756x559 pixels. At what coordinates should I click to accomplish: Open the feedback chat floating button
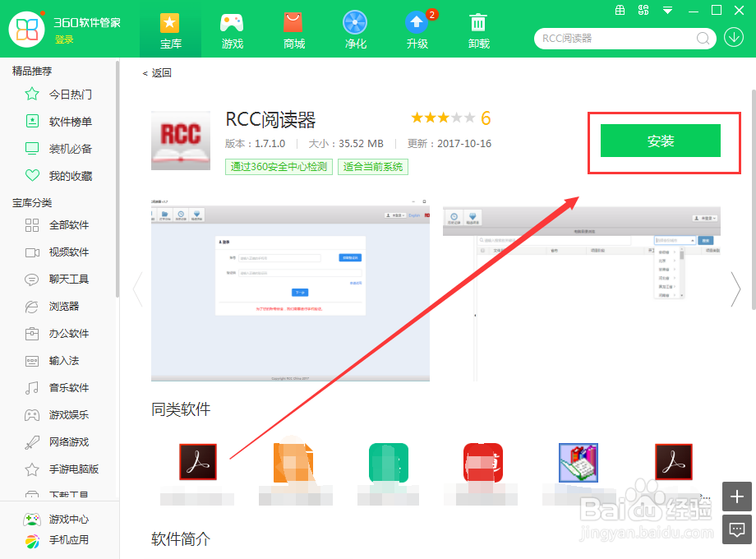coord(737,529)
